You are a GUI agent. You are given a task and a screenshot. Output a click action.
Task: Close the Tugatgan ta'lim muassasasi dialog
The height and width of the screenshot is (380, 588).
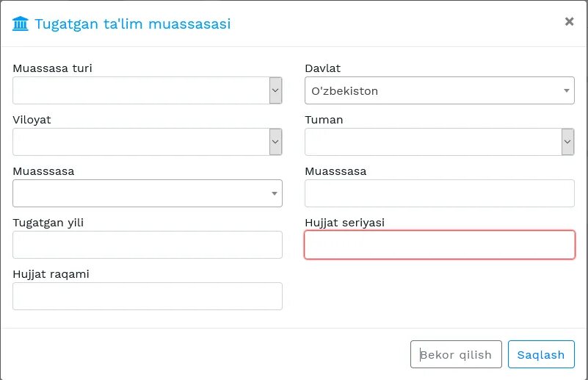click(569, 22)
